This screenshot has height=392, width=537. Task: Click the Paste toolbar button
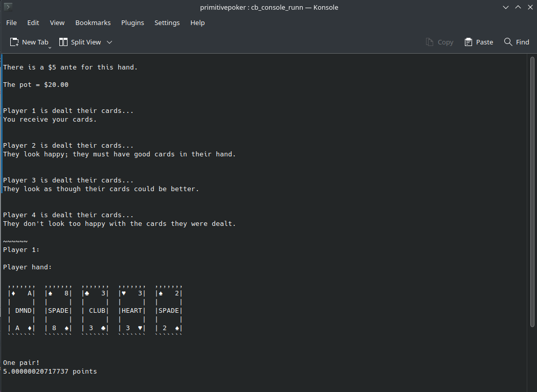pyautogui.click(x=479, y=42)
